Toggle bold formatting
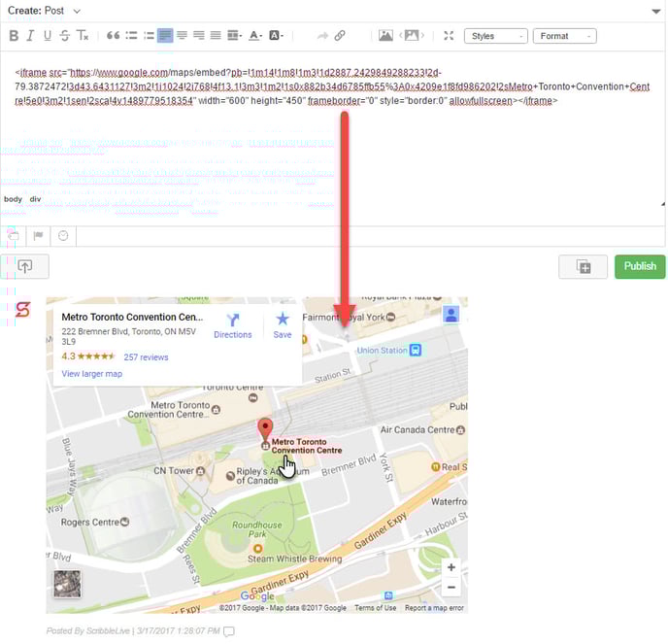 pos(14,36)
